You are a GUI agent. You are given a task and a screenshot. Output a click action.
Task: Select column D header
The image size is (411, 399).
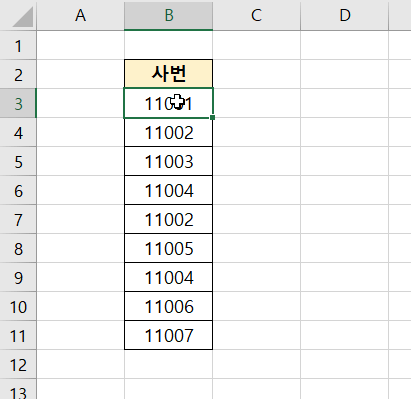pyautogui.click(x=344, y=15)
